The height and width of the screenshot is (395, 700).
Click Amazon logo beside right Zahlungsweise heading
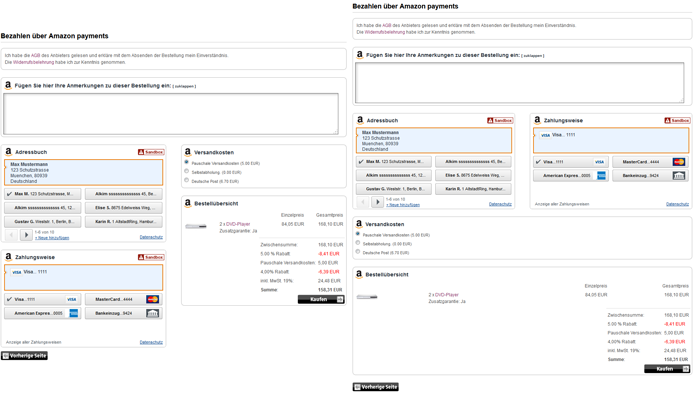537,120
